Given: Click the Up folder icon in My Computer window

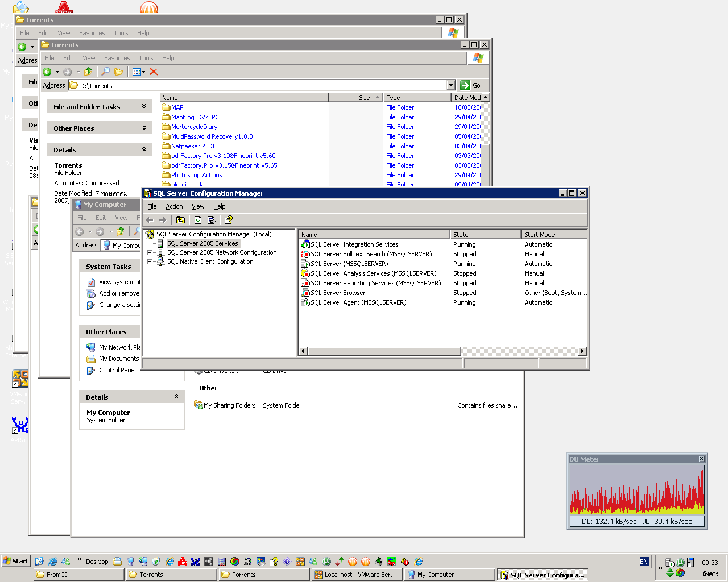Looking at the screenshot, I should [120, 231].
